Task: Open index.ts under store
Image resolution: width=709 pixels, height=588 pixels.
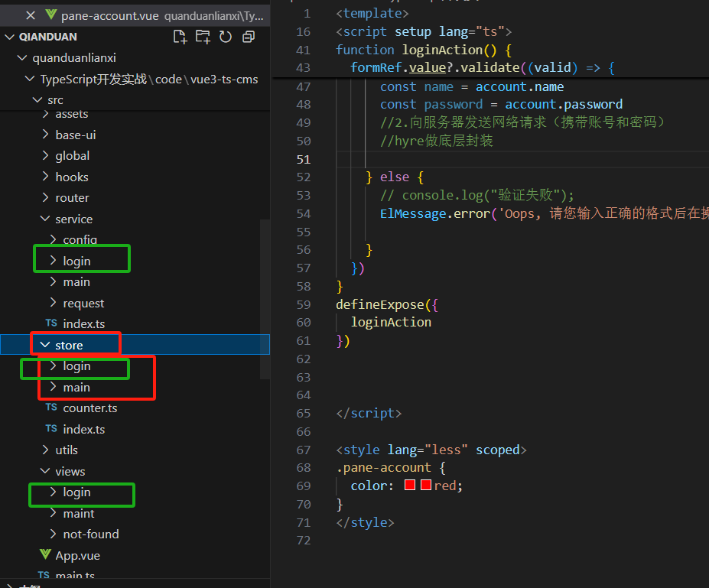Action: pyautogui.click(x=84, y=429)
